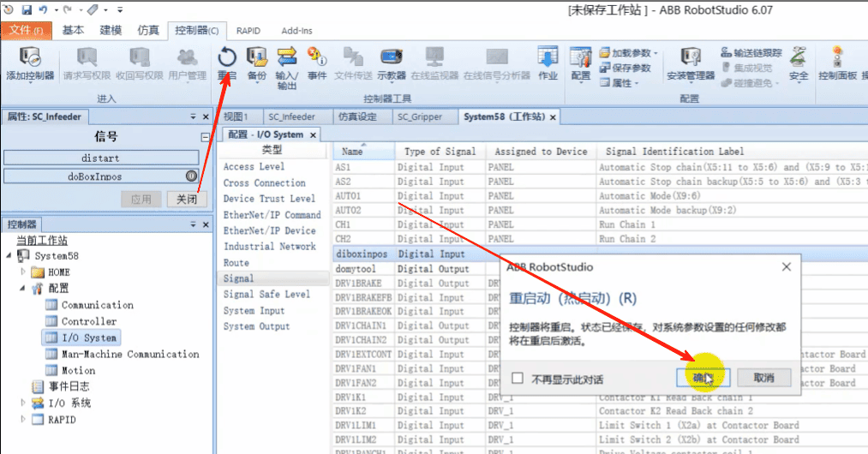Collapse the 配置 tree node

(x=22, y=288)
